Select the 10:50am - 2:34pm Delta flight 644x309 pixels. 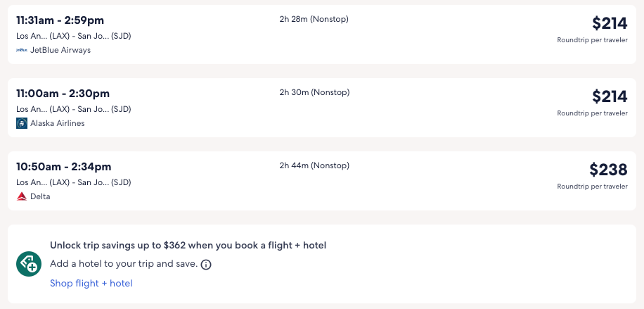click(x=64, y=167)
